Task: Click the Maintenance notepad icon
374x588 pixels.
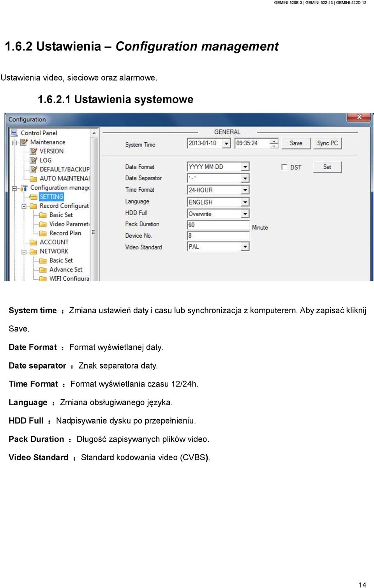Action: (x=24, y=142)
